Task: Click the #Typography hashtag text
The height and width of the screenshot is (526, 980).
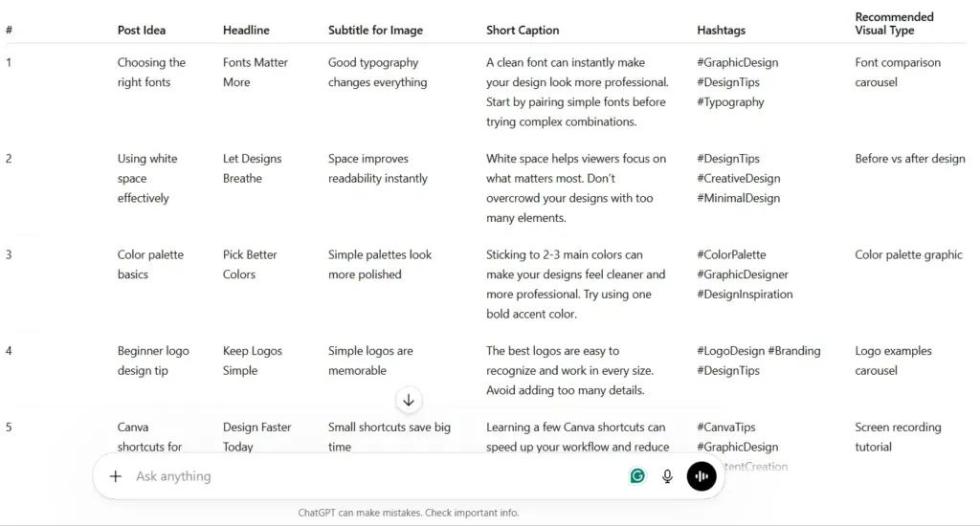Action: pyautogui.click(x=730, y=101)
